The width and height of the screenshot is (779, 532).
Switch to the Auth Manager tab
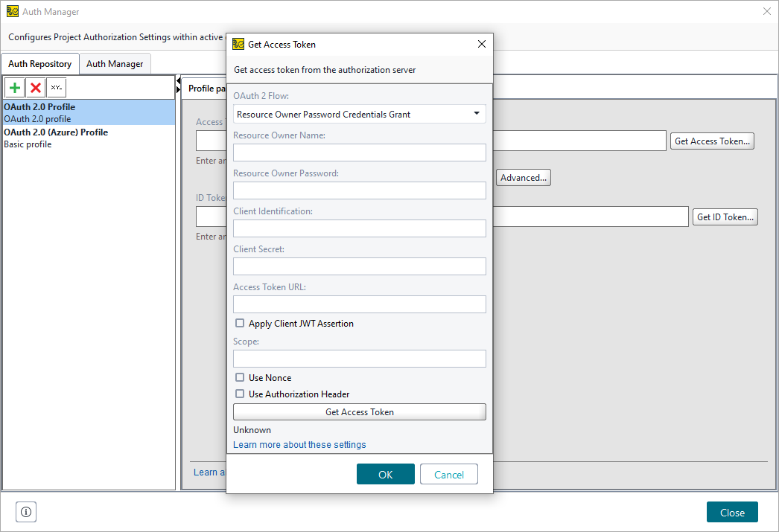(x=115, y=63)
